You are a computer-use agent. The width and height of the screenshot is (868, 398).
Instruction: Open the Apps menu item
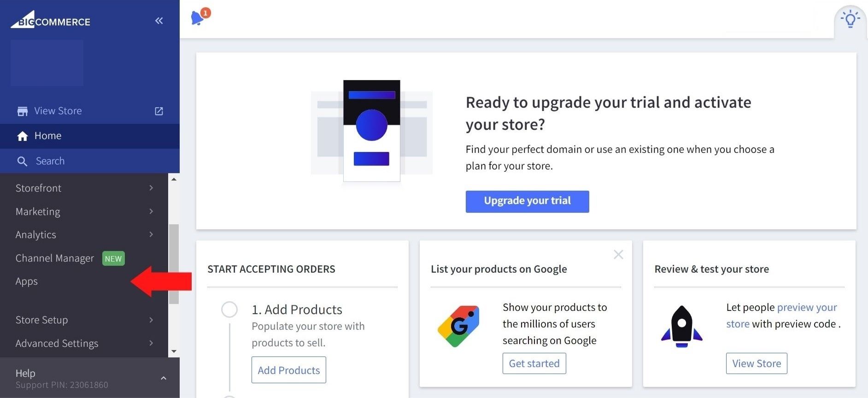[27, 281]
